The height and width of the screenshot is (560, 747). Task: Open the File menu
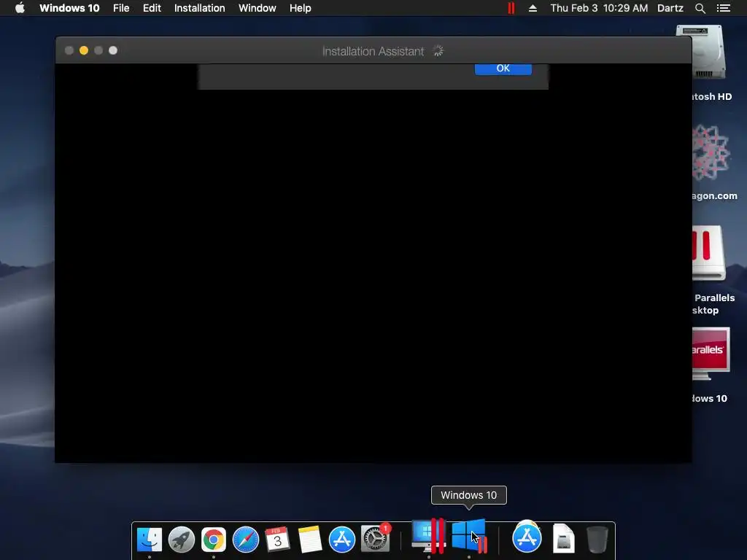click(x=121, y=8)
